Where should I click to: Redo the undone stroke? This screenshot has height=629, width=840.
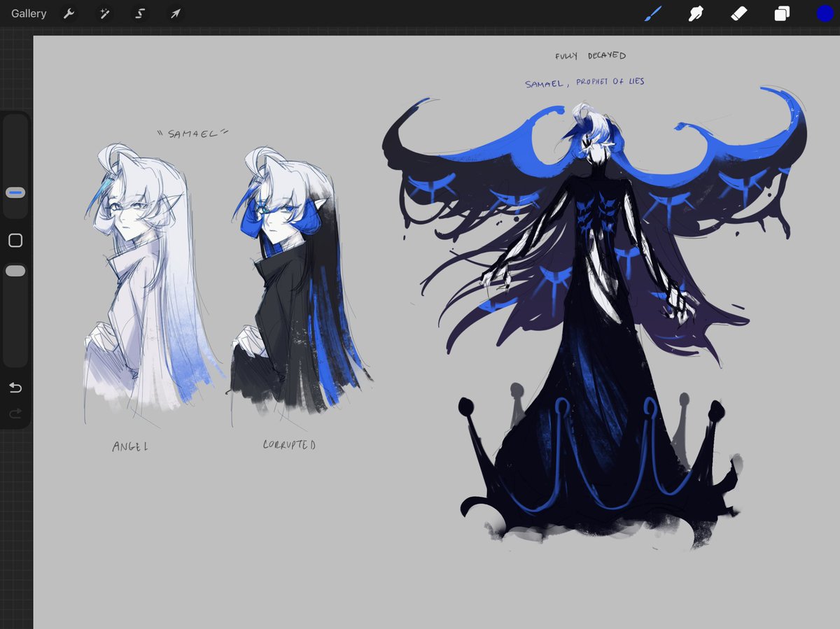tap(15, 414)
